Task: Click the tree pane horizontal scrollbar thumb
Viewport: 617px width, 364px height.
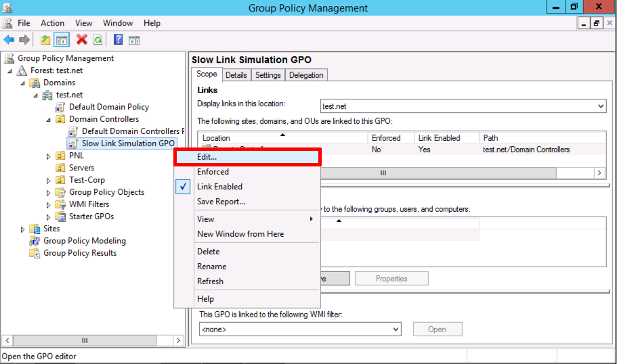Action: pos(85,340)
